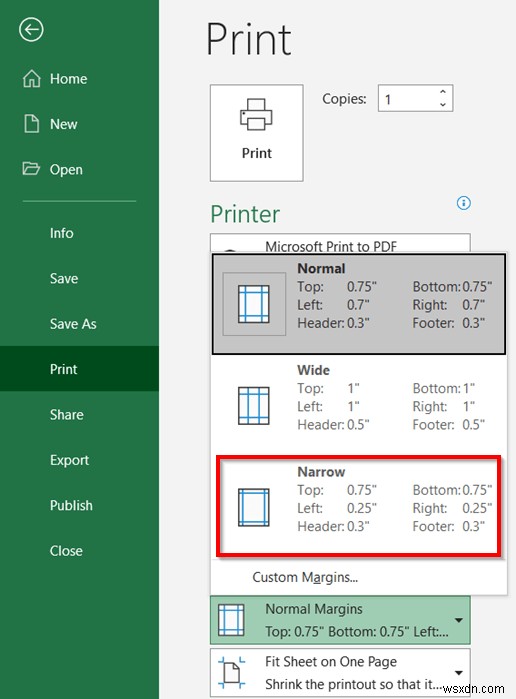Click the New document icon

pyautogui.click(x=31, y=123)
